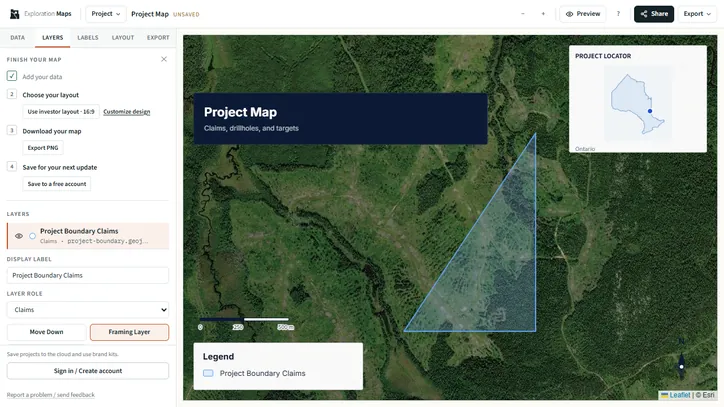Open the Customize design link

click(x=127, y=112)
